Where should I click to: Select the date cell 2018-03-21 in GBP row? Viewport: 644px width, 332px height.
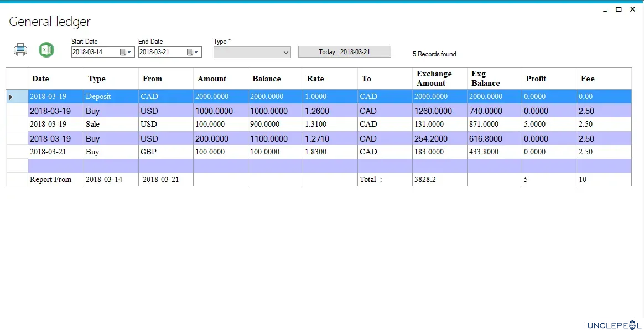(x=56, y=152)
